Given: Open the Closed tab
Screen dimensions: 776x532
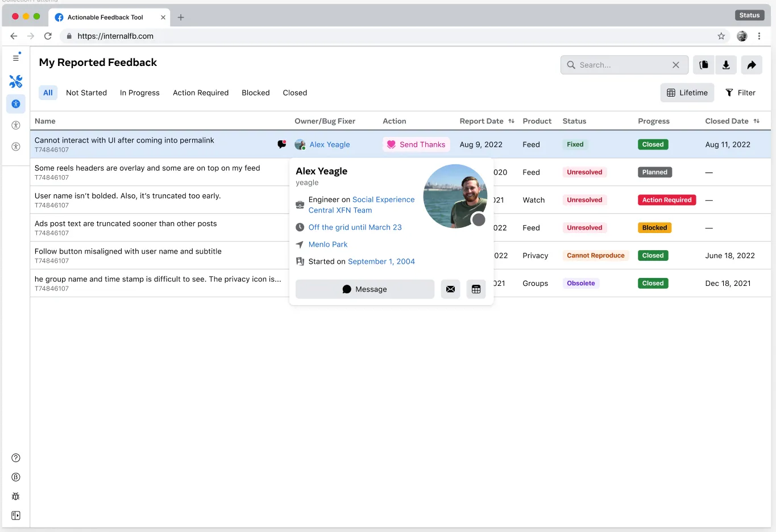Looking at the screenshot, I should click(x=295, y=93).
